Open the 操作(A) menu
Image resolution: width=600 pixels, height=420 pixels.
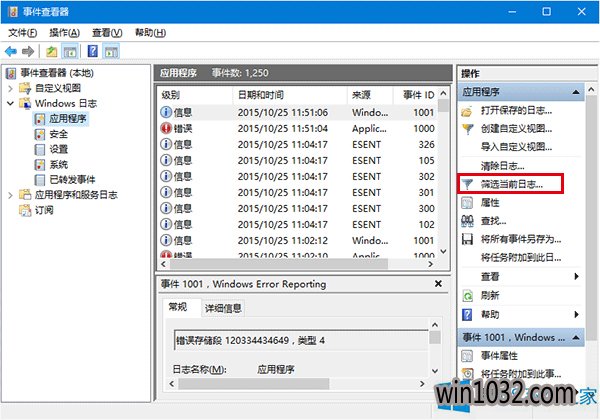click(65, 32)
